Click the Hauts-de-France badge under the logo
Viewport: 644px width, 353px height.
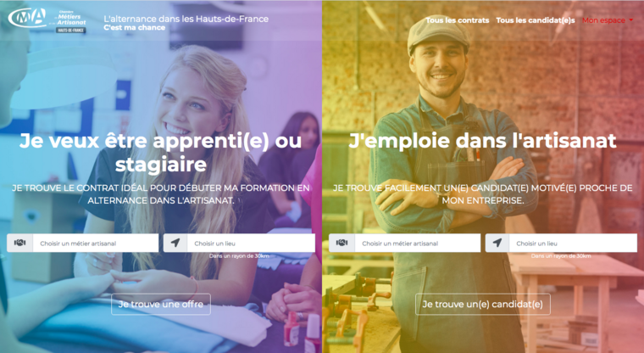pyautogui.click(x=71, y=31)
